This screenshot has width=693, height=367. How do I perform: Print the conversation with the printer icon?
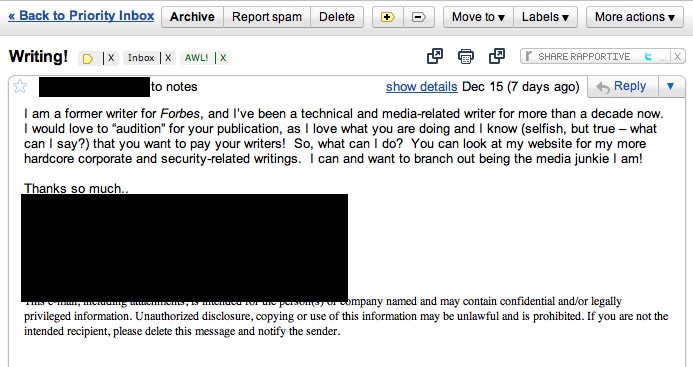pyautogui.click(x=466, y=57)
